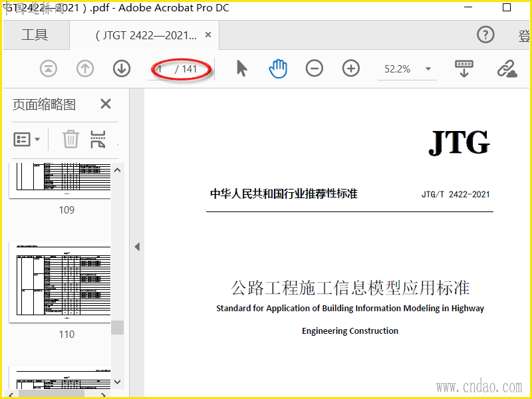
Task: Open the help question mark icon
Action: click(485, 35)
